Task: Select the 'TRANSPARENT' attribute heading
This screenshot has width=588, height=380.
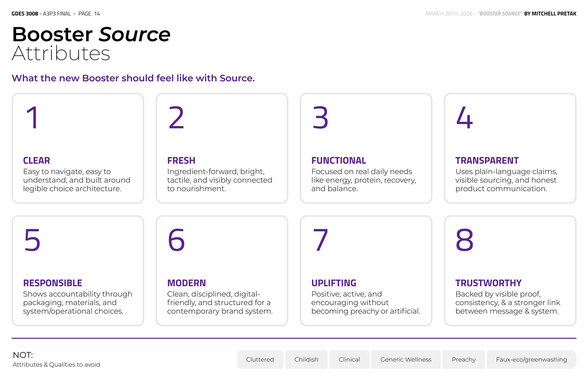Action: click(x=487, y=160)
